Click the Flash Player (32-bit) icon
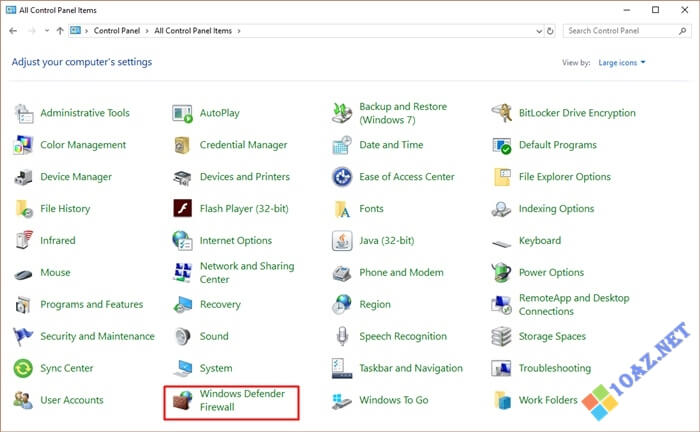Image resolution: width=700 pixels, height=432 pixels. pos(183,209)
